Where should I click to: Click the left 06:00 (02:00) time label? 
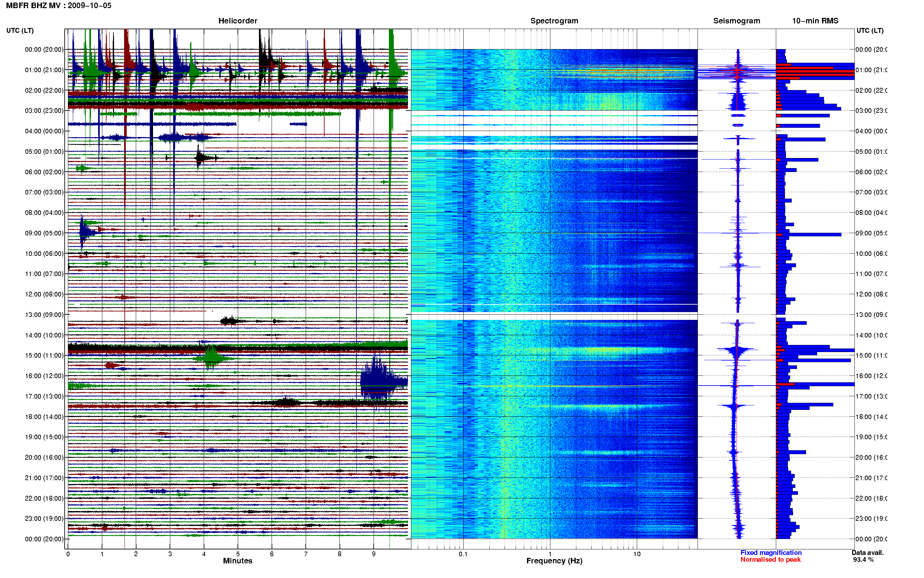tap(44, 172)
